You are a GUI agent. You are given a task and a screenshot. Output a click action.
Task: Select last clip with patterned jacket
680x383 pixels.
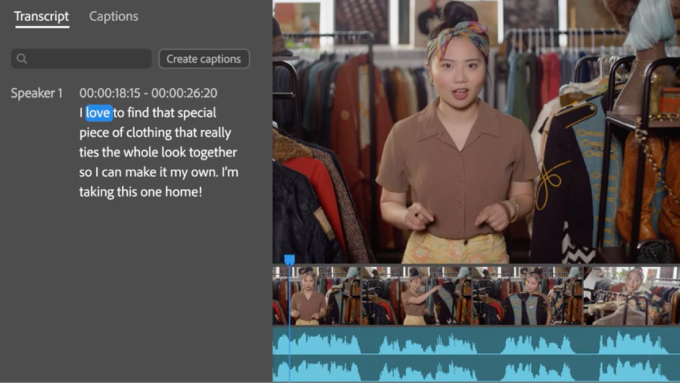pos(631,296)
